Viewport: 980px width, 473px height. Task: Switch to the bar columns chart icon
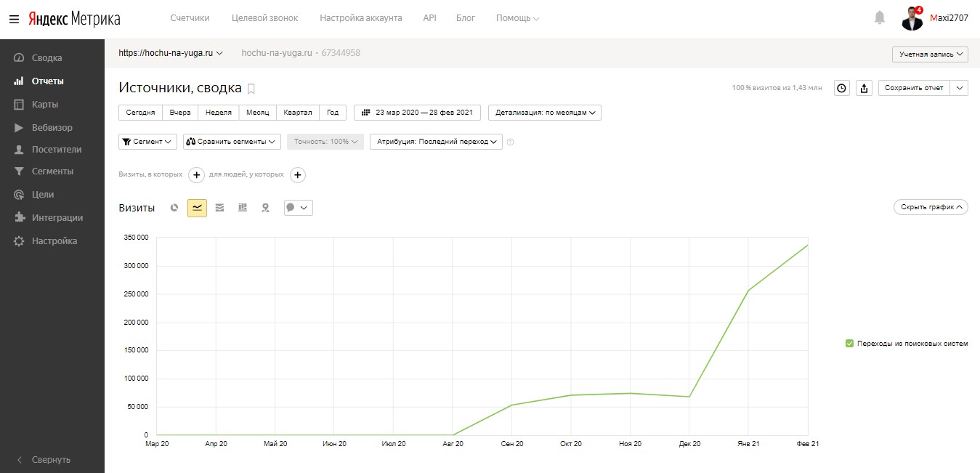pyautogui.click(x=243, y=208)
